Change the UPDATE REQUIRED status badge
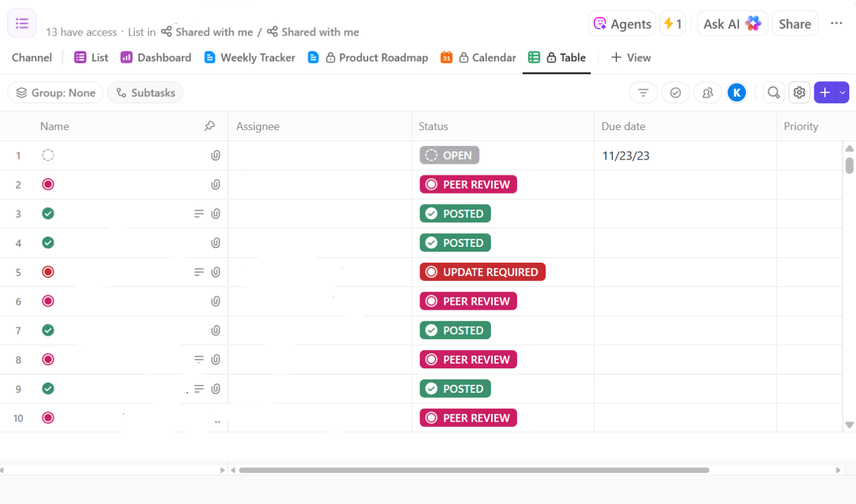This screenshot has width=856, height=504. (482, 272)
